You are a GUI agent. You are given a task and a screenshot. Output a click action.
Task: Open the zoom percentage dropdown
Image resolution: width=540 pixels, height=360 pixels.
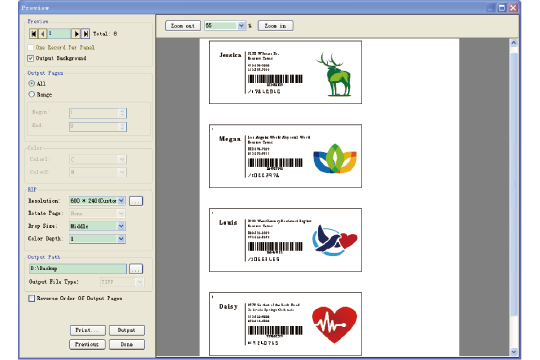241,25
